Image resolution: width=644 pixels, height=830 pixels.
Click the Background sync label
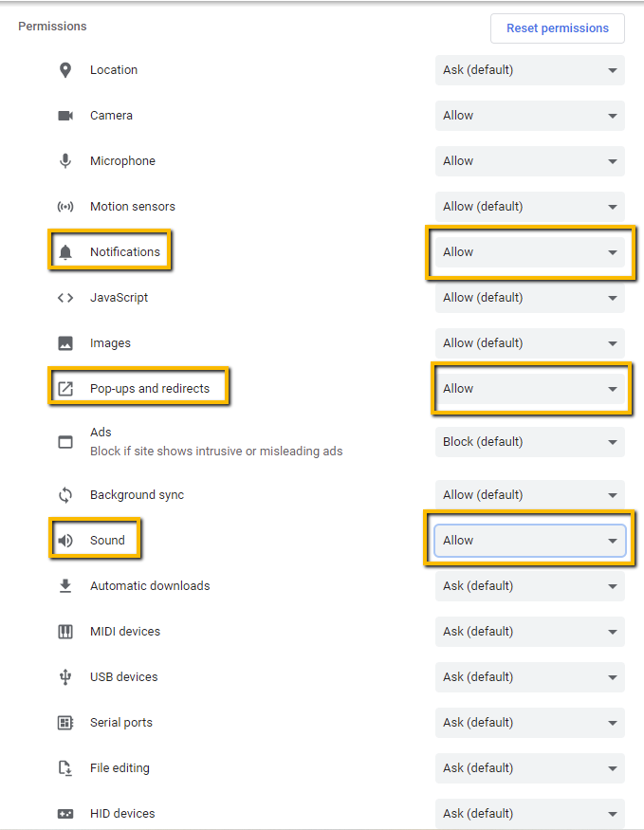pyautogui.click(x=137, y=495)
